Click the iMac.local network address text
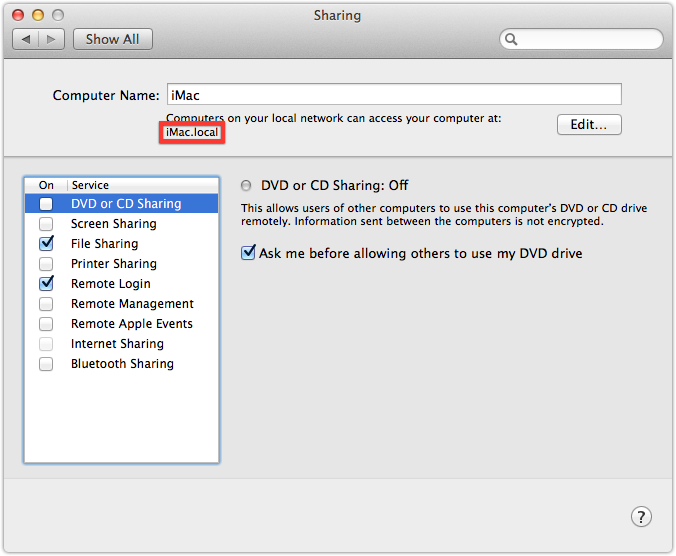The image size is (676, 556). tap(192, 132)
